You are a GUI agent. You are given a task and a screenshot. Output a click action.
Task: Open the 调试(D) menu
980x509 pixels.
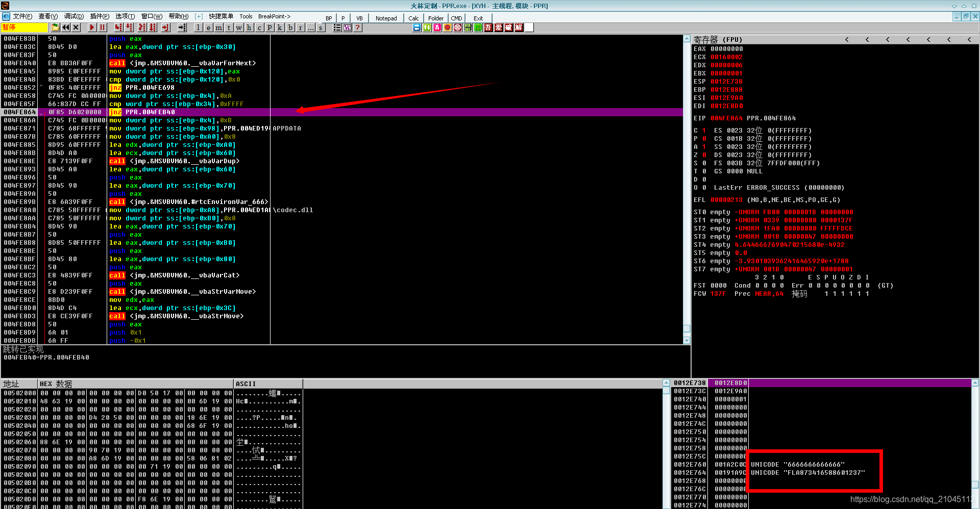(74, 16)
